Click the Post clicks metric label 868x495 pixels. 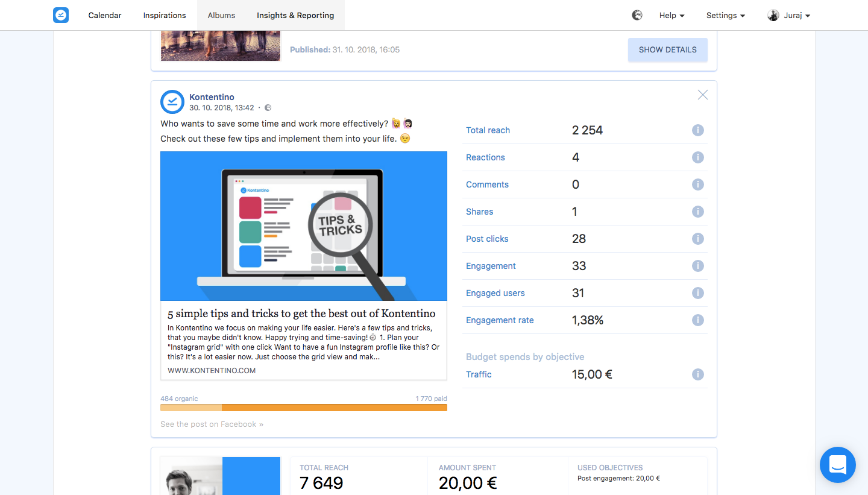487,239
